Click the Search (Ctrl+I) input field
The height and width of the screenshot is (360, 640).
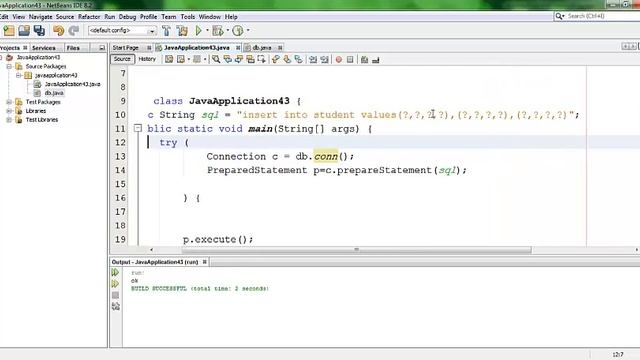603,16
